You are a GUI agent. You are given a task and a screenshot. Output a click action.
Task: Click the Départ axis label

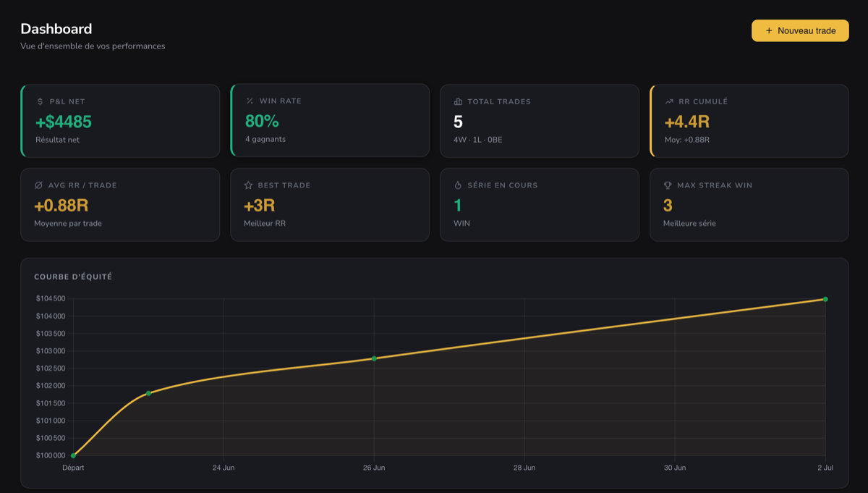pos(73,468)
